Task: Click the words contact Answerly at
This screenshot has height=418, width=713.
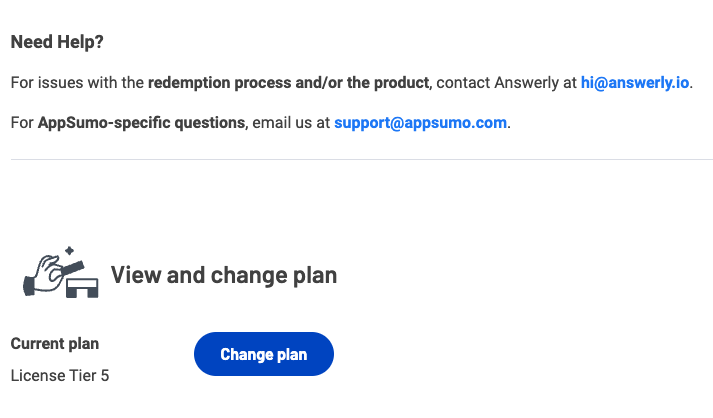Action: pyautogui.click(x=506, y=83)
